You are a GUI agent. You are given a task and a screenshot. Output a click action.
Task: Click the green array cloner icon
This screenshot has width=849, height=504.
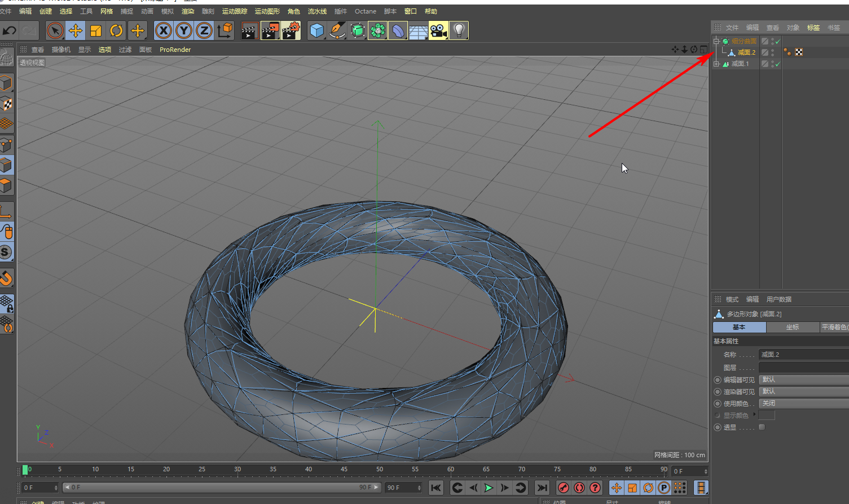click(377, 30)
